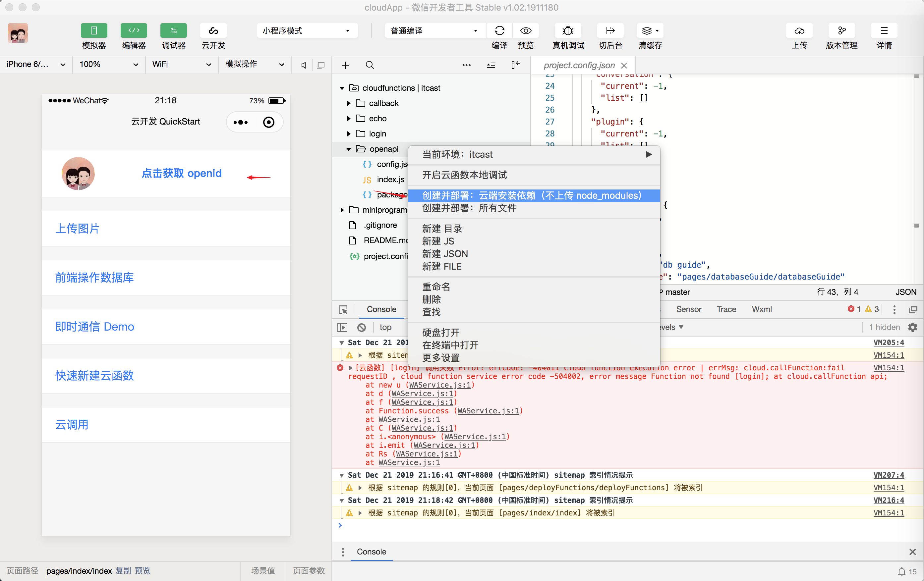Close the project.config.json tab
This screenshot has width=924, height=581.
point(624,66)
